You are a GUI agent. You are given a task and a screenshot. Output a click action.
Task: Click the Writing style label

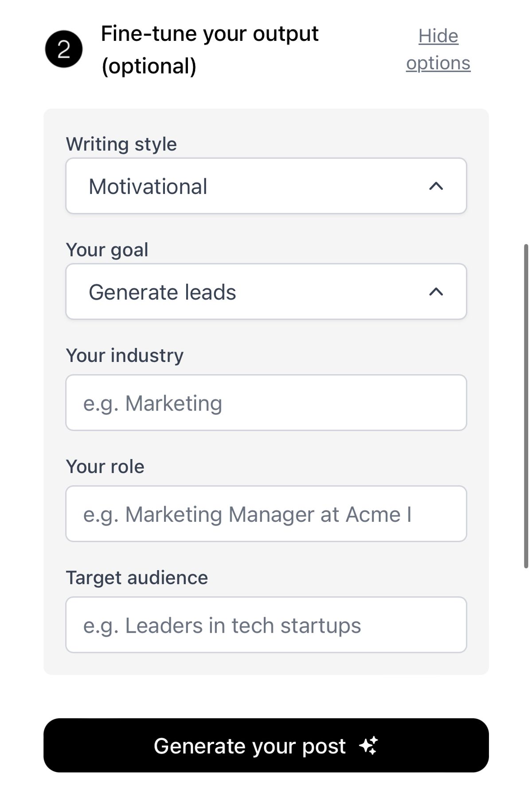(x=121, y=144)
